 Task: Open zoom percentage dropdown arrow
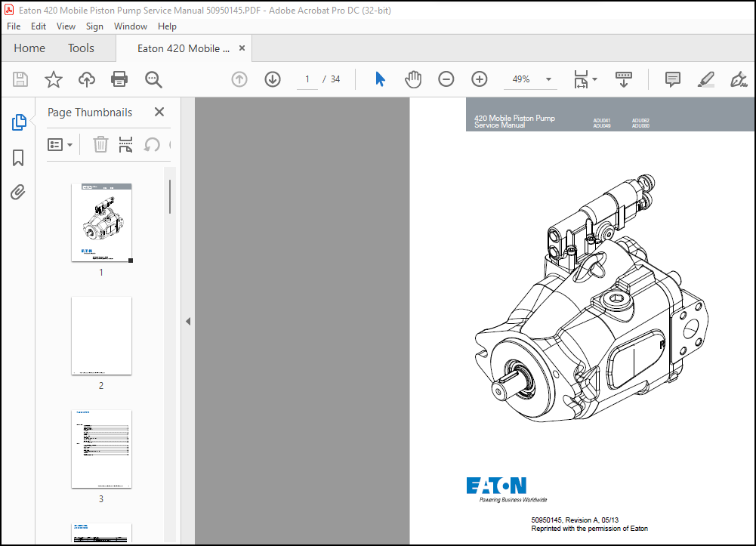(x=548, y=79)
